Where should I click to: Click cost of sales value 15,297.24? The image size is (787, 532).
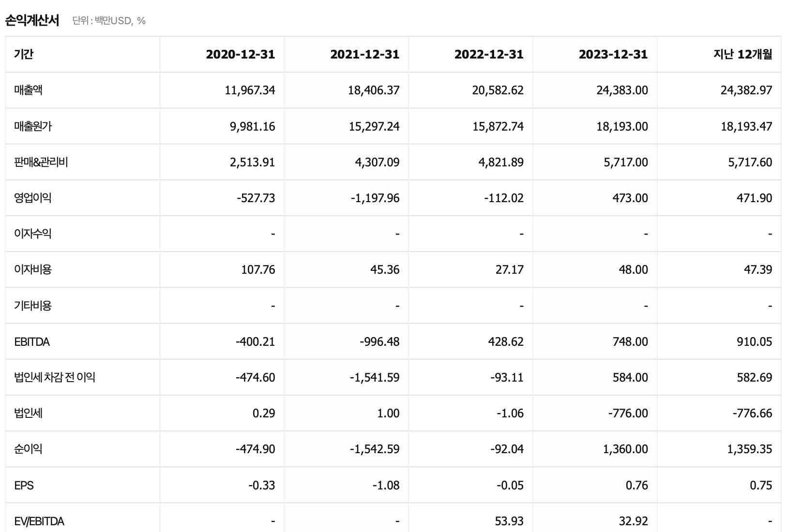(x=374, y=126)
